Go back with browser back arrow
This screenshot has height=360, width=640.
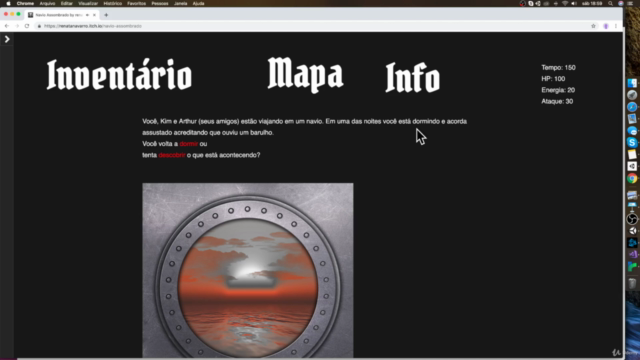point(7,26)
